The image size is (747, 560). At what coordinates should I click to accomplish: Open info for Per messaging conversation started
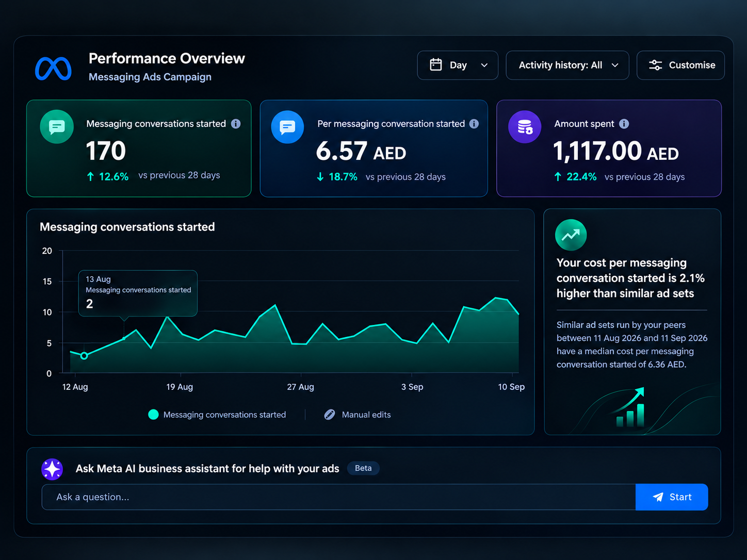coord(474,124)
